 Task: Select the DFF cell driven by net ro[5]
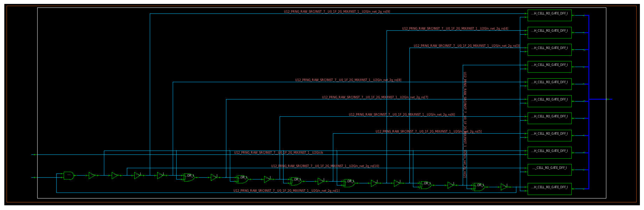click(x=550, y=135)
